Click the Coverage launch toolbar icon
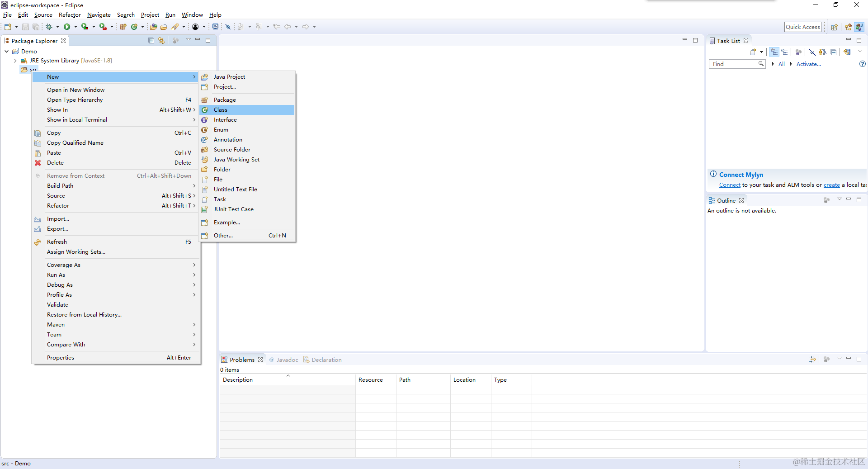Viewport: 868px width, 469px height. 85,27
